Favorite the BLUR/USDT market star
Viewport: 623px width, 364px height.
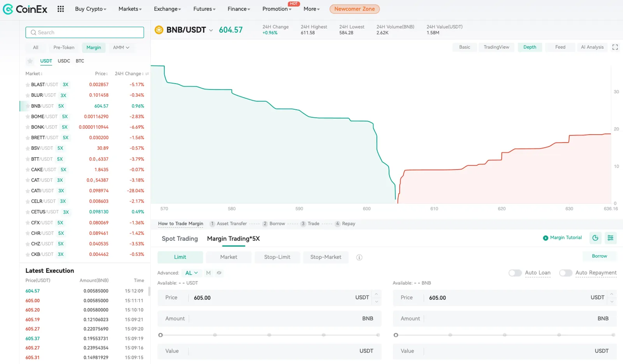click(28, 95)
